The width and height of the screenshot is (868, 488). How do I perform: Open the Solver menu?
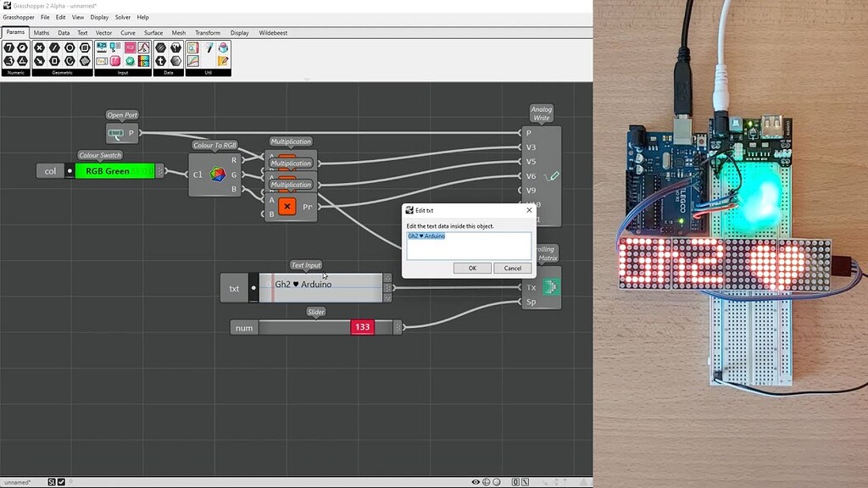123,17
